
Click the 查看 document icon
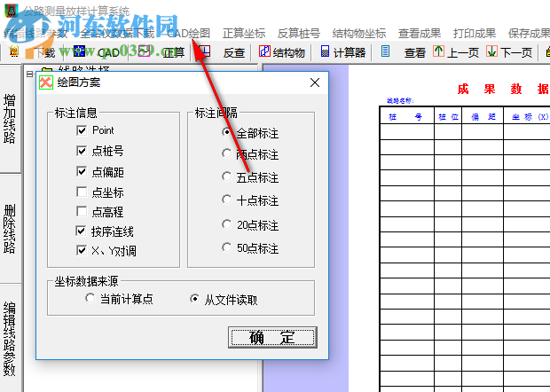tap(386, 51)
